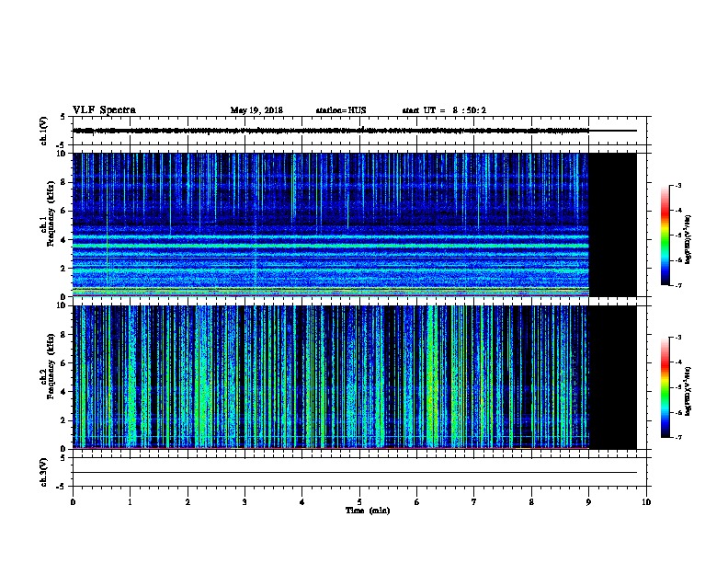Click the ch.3 flat voltage trace
This screenshot has width=728, height=563.
click(x=355, y=473)
